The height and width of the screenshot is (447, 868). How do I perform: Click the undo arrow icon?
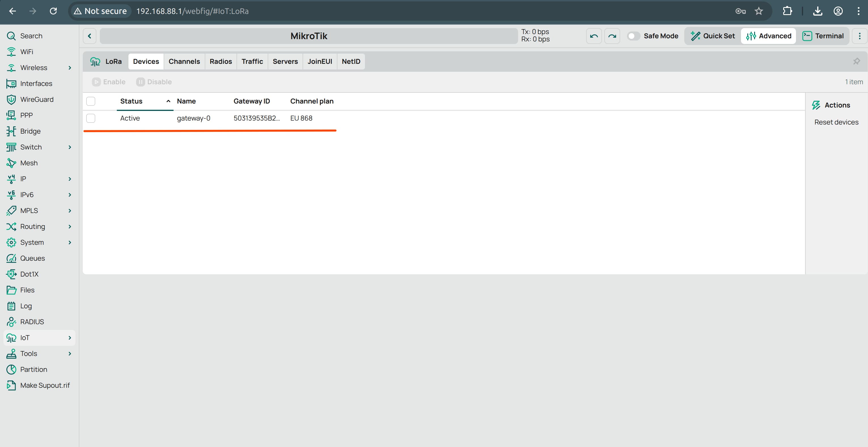point(594,36)
